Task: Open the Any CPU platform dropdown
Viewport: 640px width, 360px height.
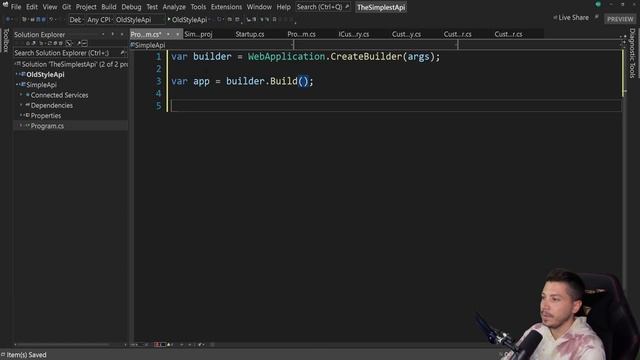Action: coord(99,20)
